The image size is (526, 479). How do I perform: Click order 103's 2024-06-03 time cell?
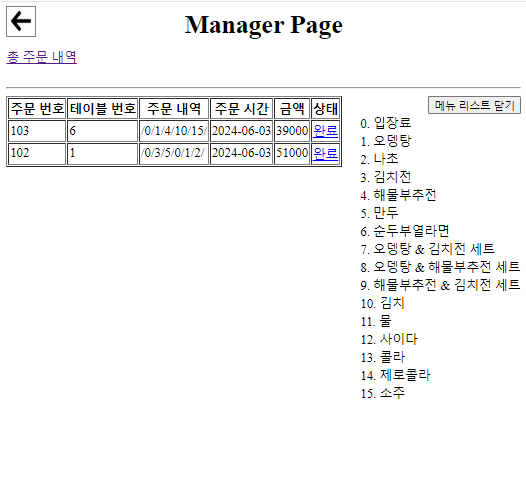pyautogui.click(x=241, y=131)
